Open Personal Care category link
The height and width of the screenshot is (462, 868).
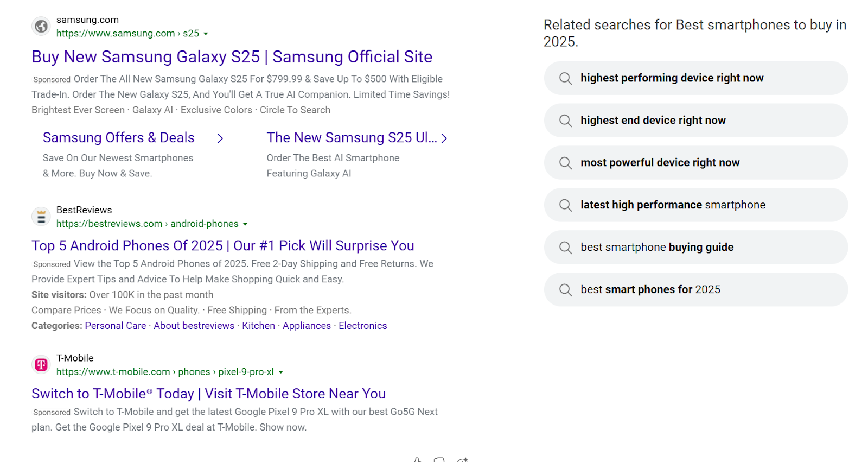click(116, 326)
